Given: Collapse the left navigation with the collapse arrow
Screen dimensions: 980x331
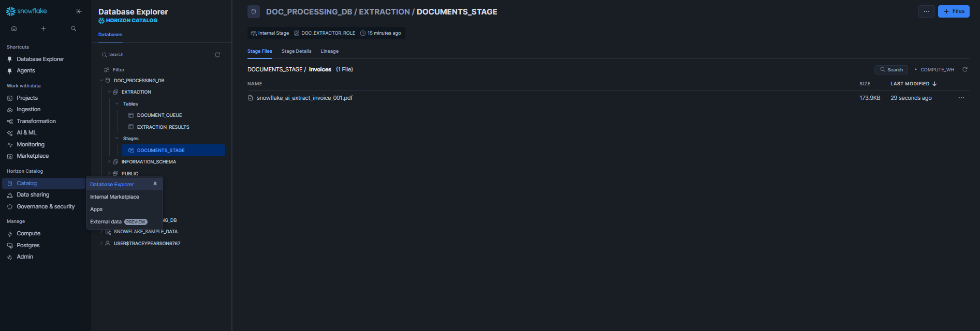Looking at the screenshot, I should tap(78, 11).
